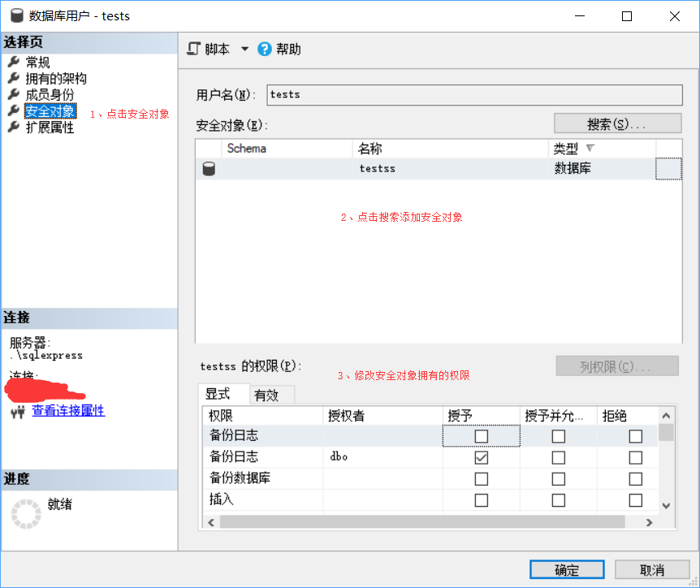Select the dbo grantor cell
Screen dimensions: 700x588
pyautogui.click(x=383, y=457)
